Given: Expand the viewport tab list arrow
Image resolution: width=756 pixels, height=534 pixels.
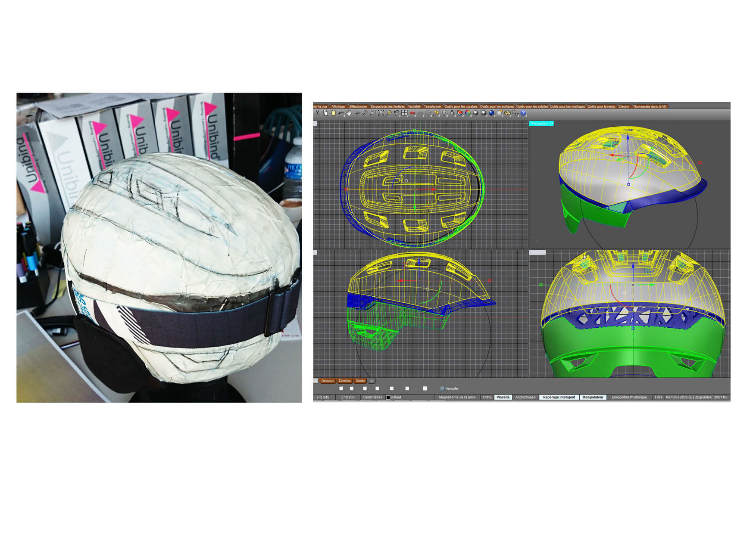Looking at the screenshot, I should point(372,381).
